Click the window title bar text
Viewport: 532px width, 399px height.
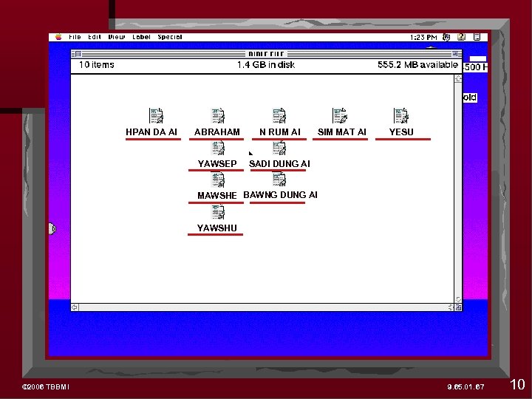pyautogui.click(x=266, y=54)
